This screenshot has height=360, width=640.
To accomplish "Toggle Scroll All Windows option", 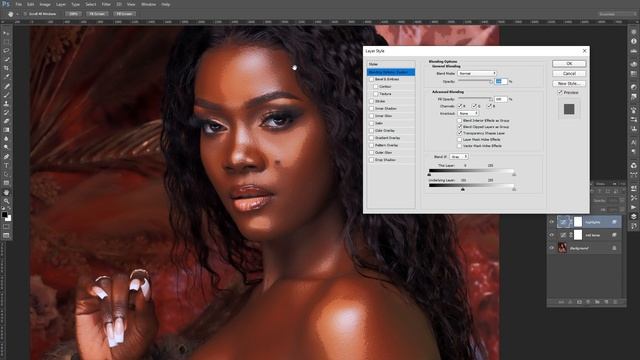I will (x=25, y=14).
